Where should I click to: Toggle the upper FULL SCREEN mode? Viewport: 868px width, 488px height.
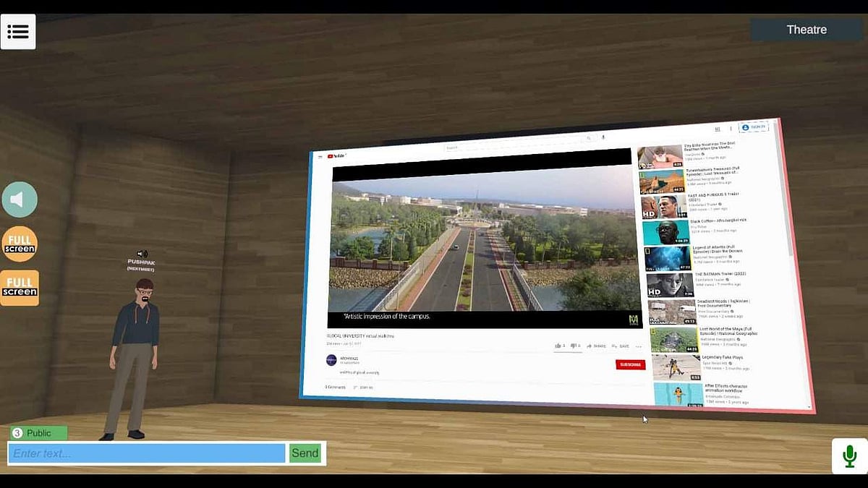point(20,244)
